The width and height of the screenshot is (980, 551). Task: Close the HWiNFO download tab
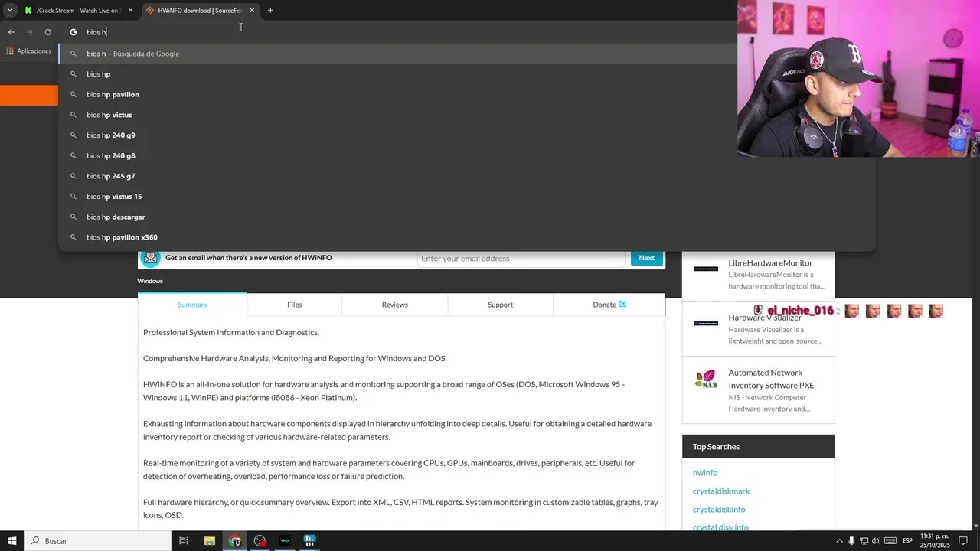pos(252,11)
